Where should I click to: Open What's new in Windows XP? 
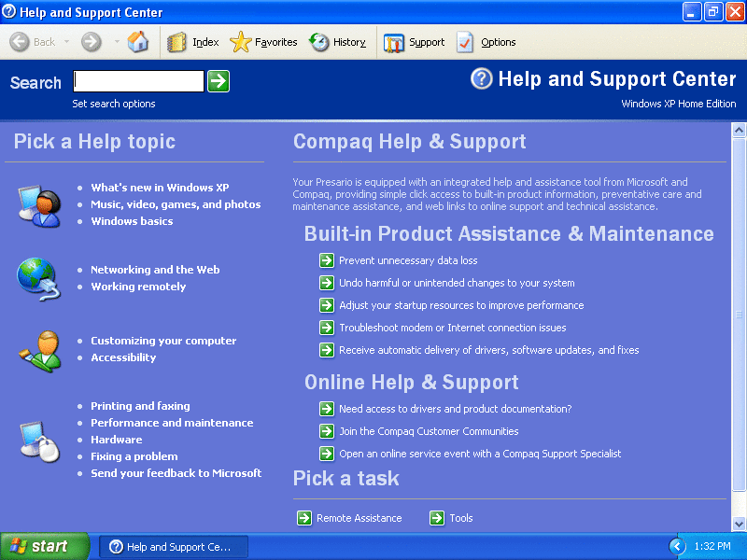(x=160, y=188)
